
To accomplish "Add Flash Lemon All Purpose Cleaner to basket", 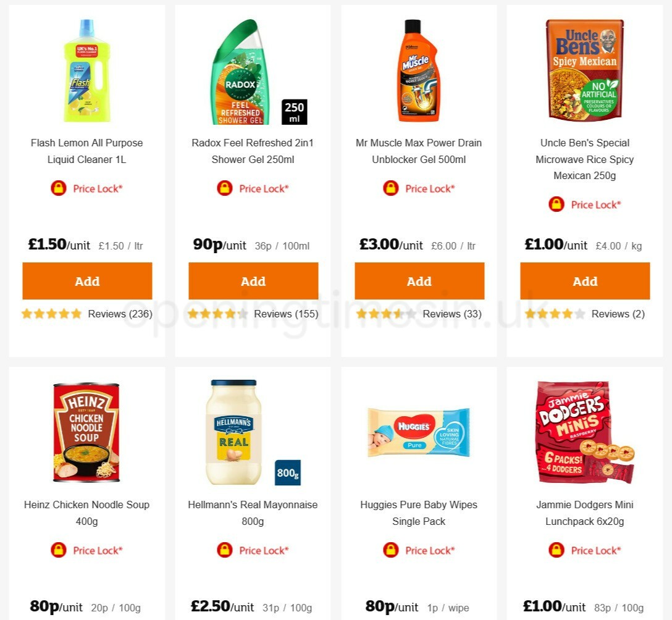I will point(86,281).
